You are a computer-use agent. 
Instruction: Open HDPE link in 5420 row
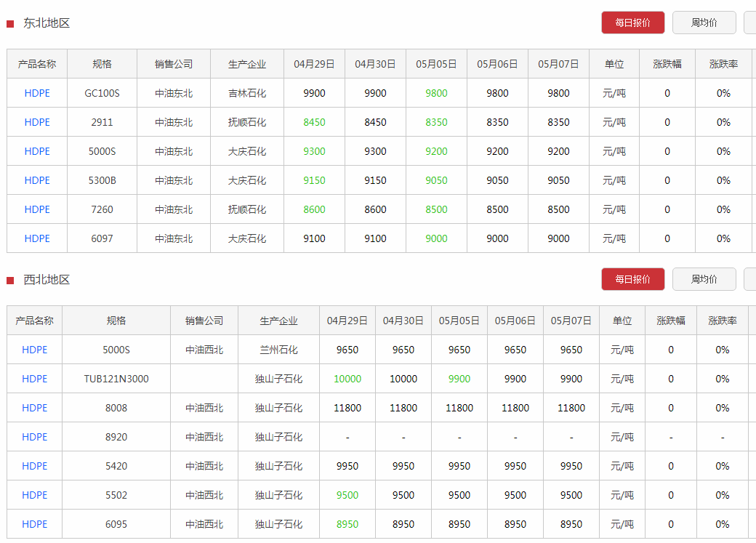click(35, 466)
